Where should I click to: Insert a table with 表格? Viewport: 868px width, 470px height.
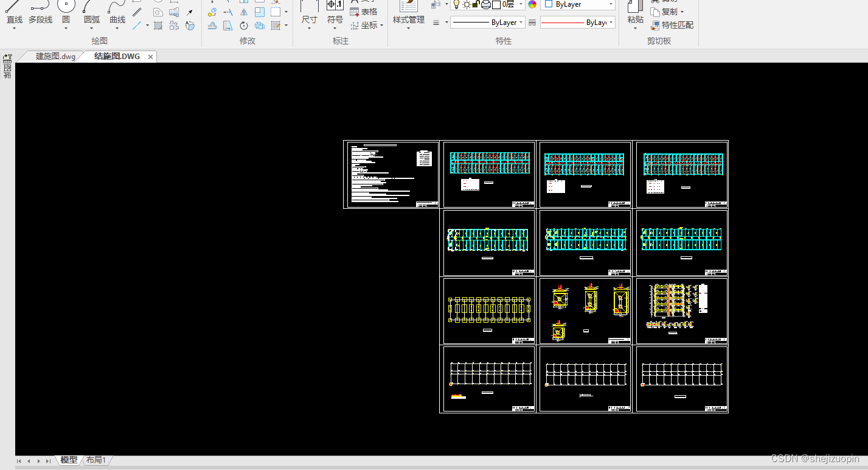364,12
